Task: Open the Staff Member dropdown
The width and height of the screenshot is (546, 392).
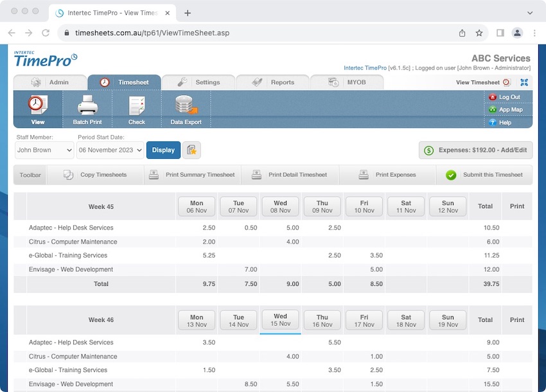Action: pos(44,150)
